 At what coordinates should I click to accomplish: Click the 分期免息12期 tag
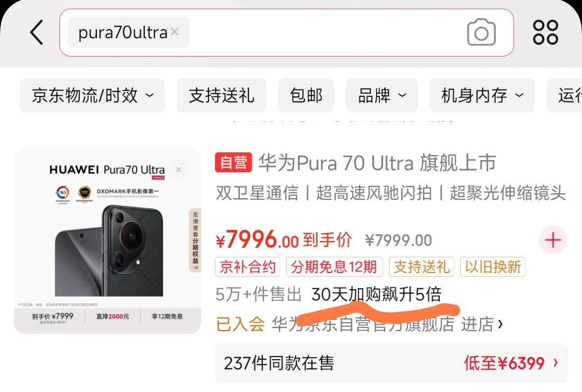[334, 267]
